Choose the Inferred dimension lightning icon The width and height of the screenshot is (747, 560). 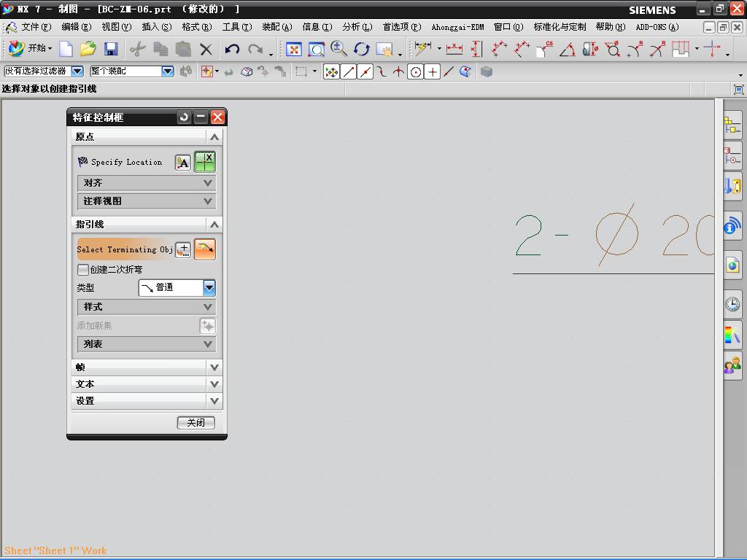pyautogui.click(x=422, y=48)
